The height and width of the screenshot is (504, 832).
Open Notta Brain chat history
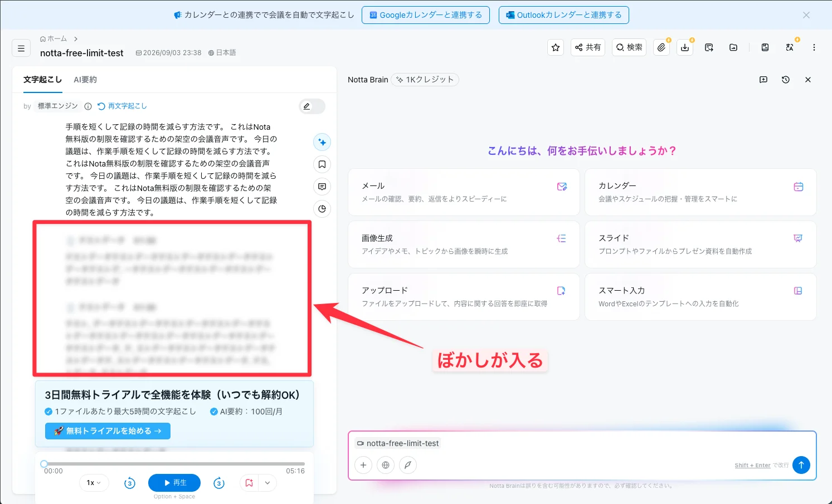(x=786, y=80)
